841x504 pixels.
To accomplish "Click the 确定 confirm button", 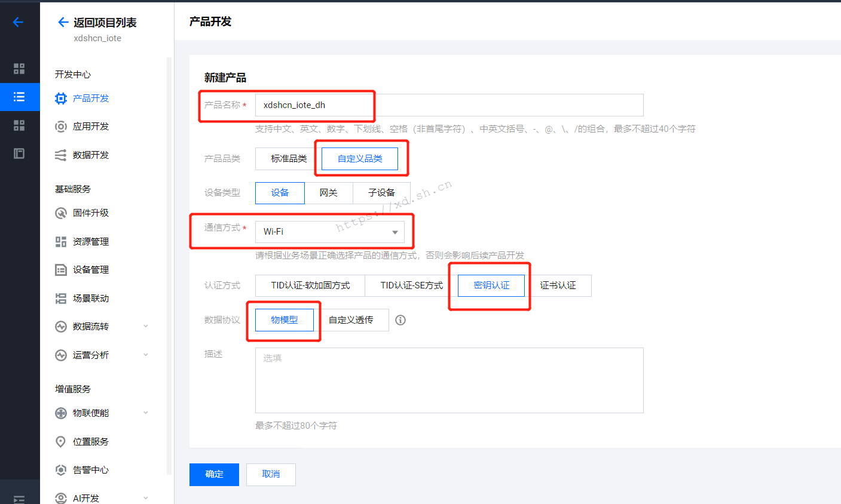I will [214, 474].
